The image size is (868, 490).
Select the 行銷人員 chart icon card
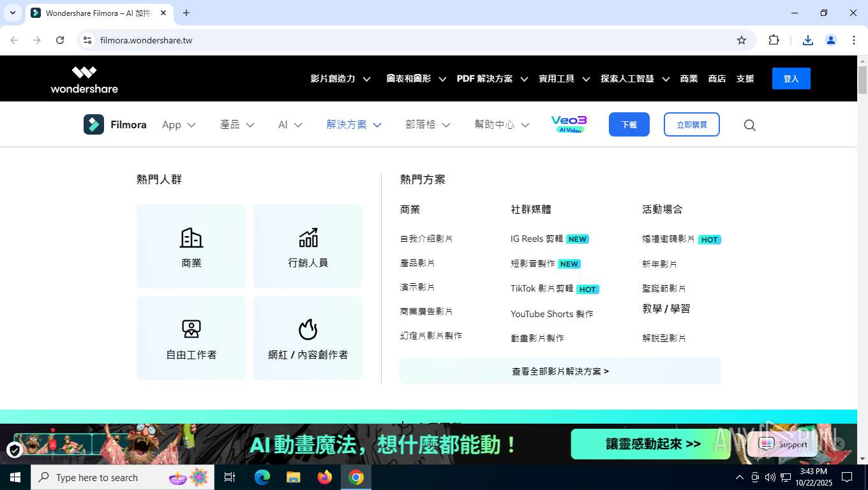(308, 246)
